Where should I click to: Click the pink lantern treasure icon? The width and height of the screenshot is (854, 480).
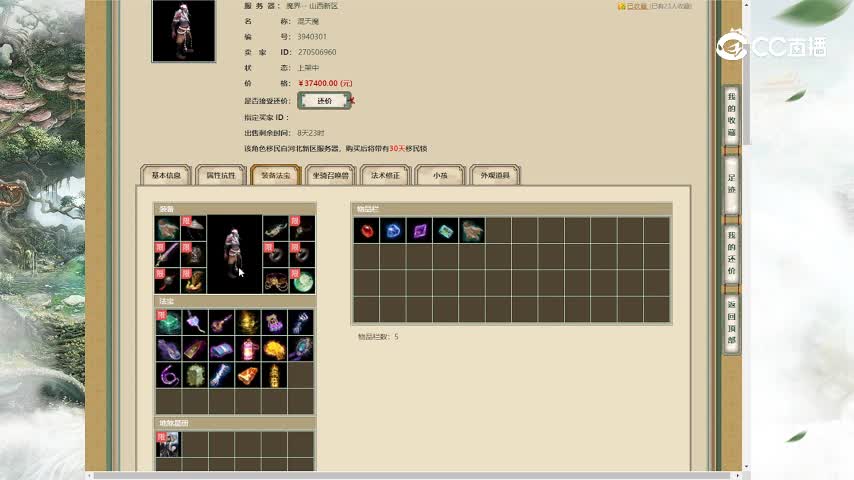pyautogui.click(x=248, y=349)
